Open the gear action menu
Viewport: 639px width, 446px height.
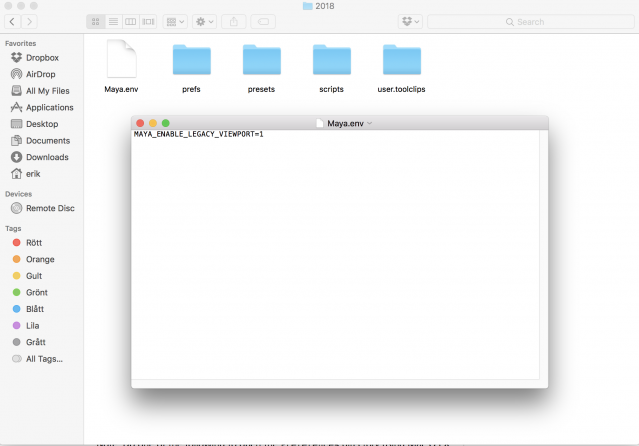click(205, 22)
